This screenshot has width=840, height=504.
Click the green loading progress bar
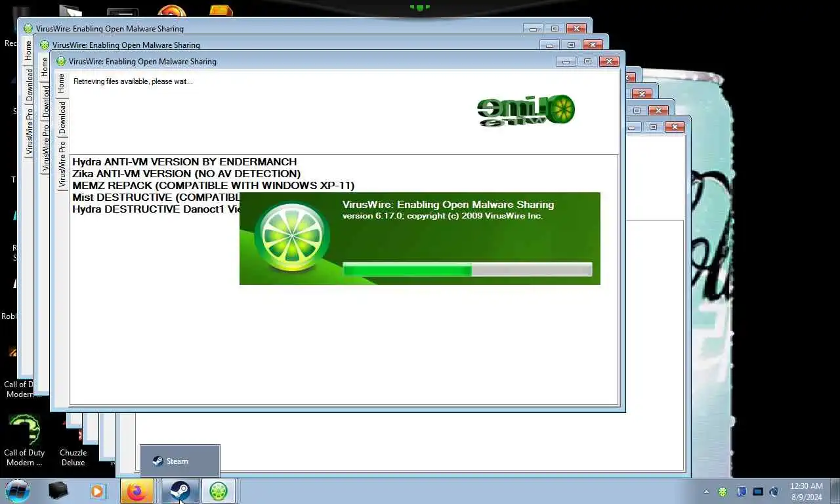(x=467, y=270)
